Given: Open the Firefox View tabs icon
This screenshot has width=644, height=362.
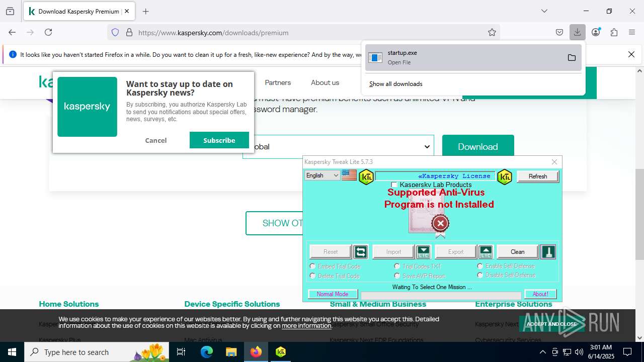Looking at the screenshot, I should point(10,11).
